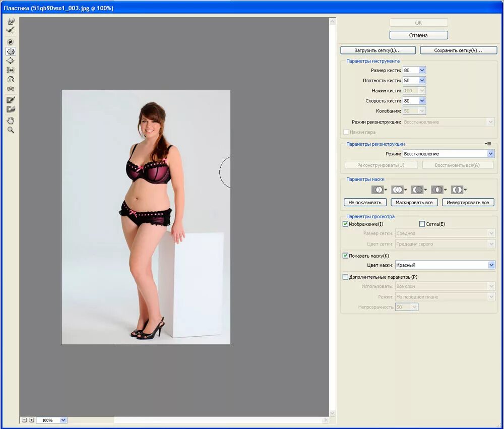Click the Не показывать button
This screenshot has width=504, height=429.
coord(365,202)
